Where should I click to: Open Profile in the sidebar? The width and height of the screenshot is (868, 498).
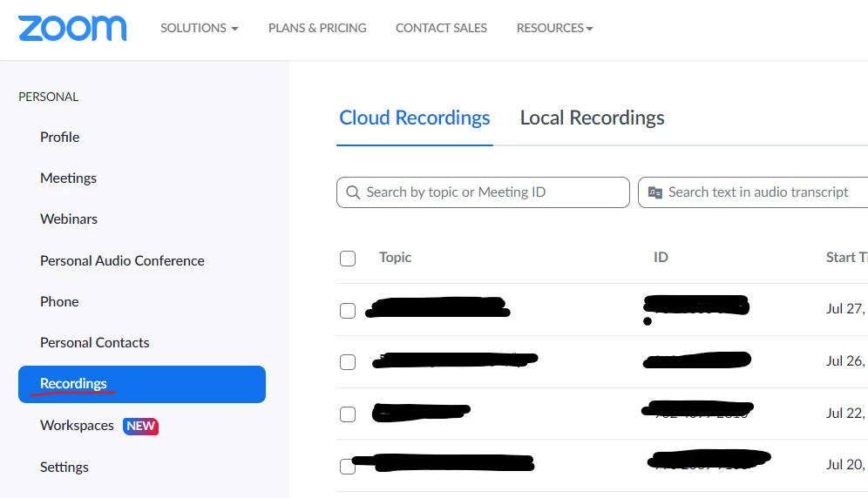[x=60, y=138]
